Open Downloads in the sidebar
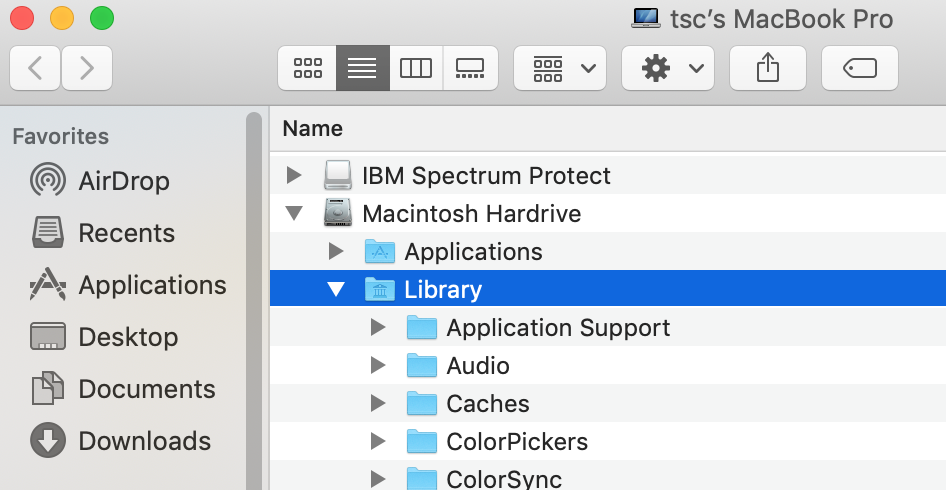Image resolution: width=946 pixels, height=490 pixels. (x=120, y=441)
